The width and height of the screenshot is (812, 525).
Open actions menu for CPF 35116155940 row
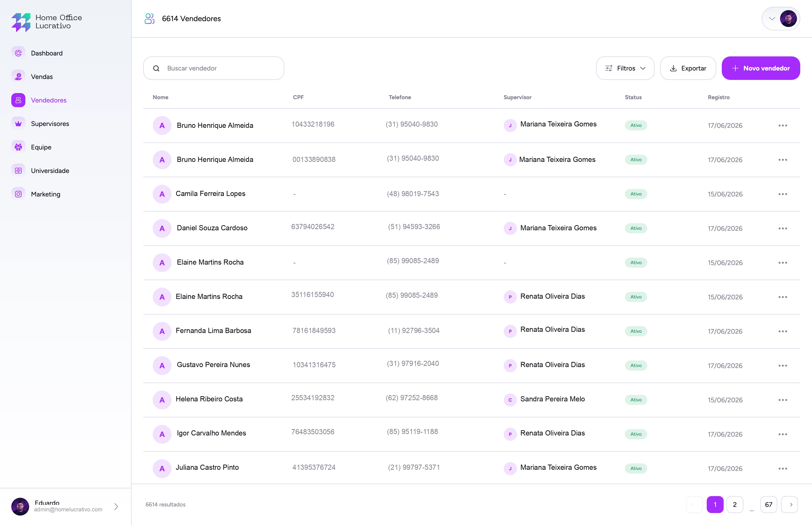point(783,297)
